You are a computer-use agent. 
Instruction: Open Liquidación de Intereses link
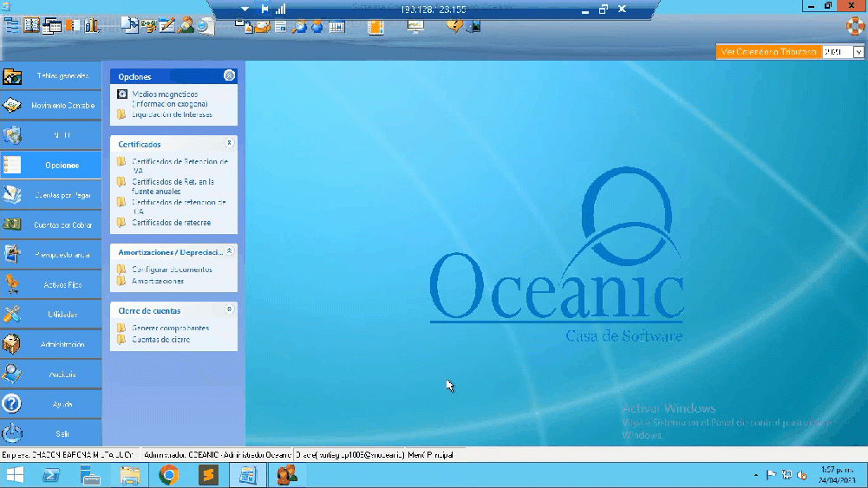pyautogui.click(x=172, y=114)
